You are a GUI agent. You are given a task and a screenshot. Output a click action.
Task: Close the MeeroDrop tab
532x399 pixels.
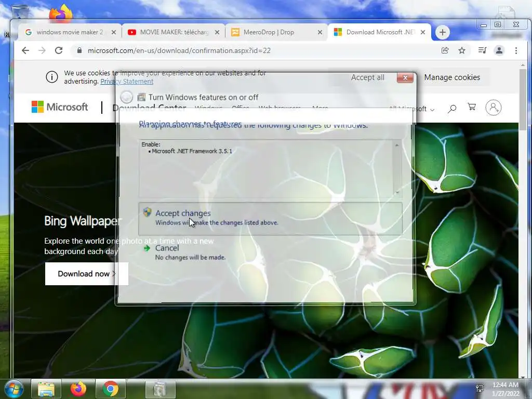(x=320, y=32)
